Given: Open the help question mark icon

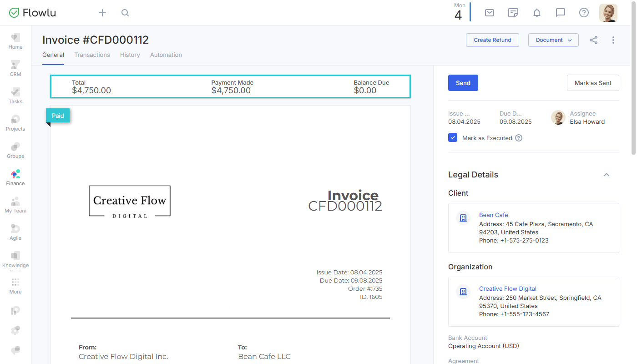Looking at the screenshot, I should (584, 13).
